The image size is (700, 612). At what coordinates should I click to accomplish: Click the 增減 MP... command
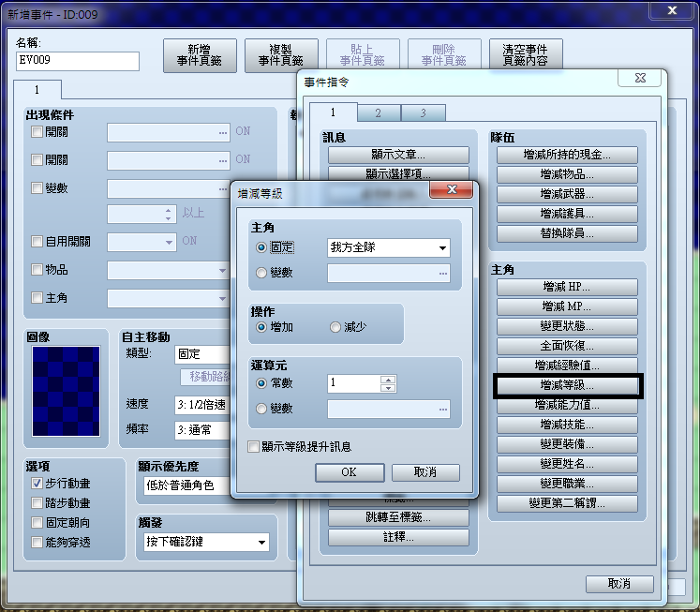pyautogui.click(x=567, y=306)
